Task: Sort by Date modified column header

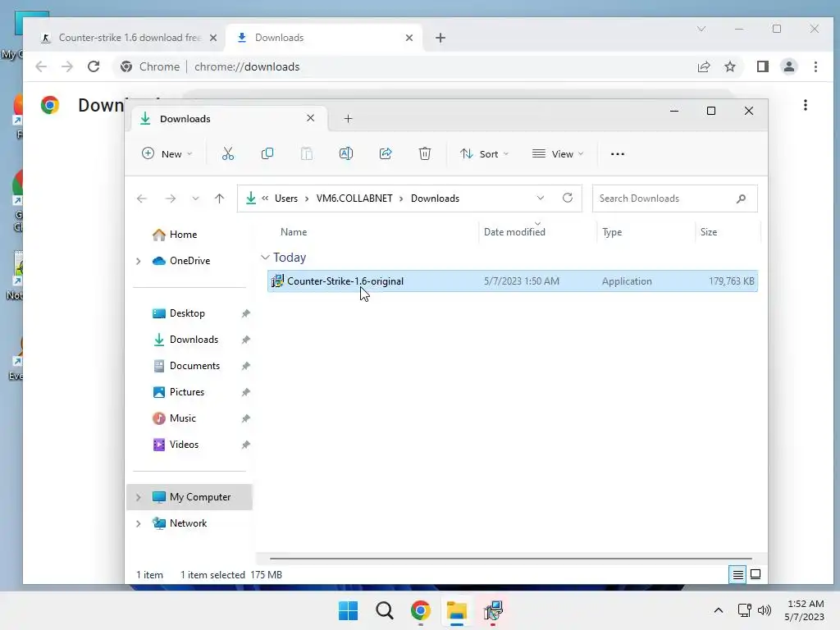Action: (x=514, y=232)
